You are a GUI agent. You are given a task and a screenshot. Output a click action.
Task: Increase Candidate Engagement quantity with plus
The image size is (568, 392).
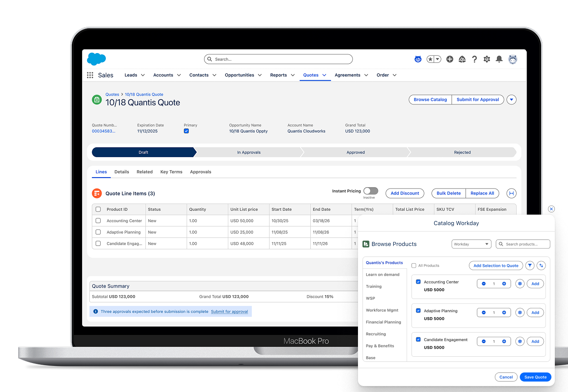pyautogui.click(x=504, y=341)
